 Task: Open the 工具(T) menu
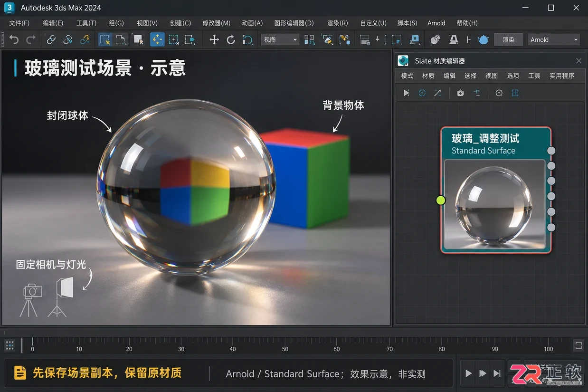(86, 23)
